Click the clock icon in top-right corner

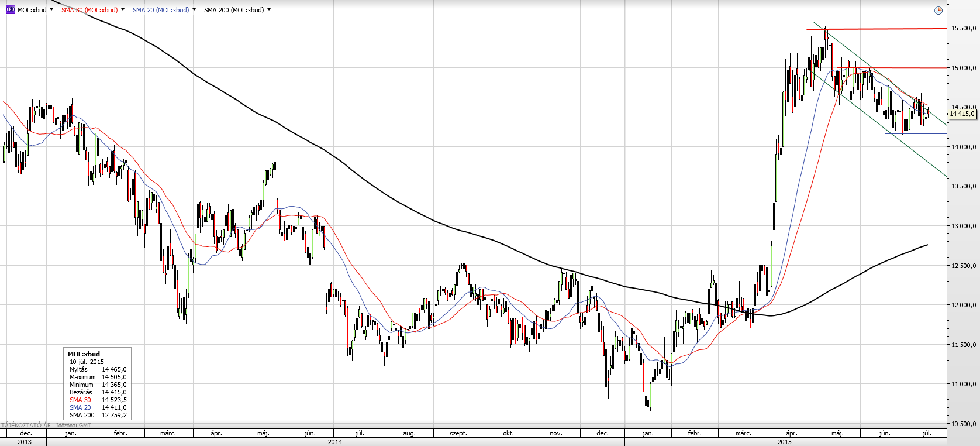pyautogui.click(x=938, y=11)
